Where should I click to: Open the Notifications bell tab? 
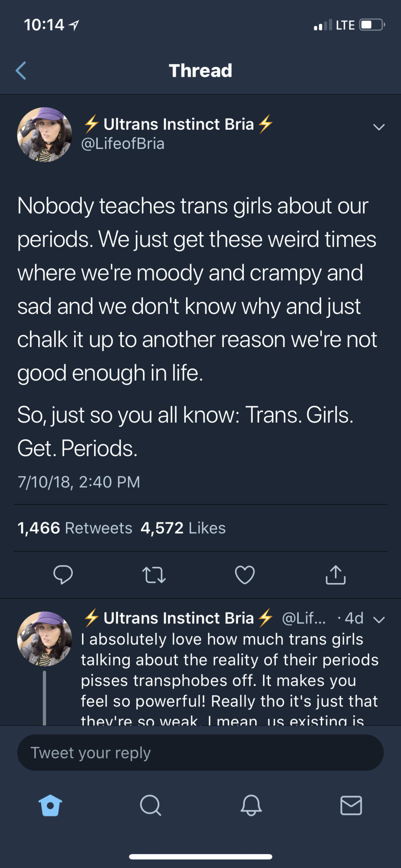(251, 806)
